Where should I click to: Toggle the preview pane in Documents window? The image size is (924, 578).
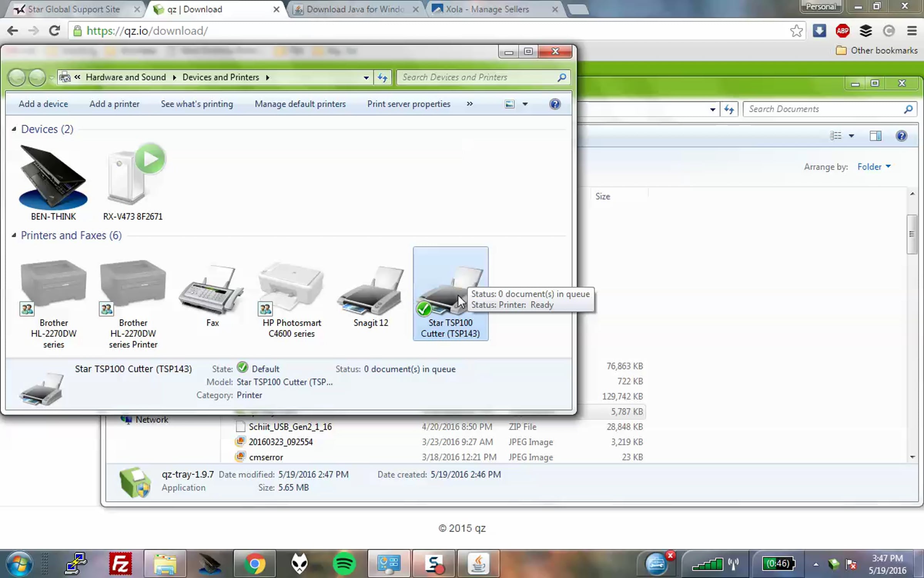click(875, 136)
